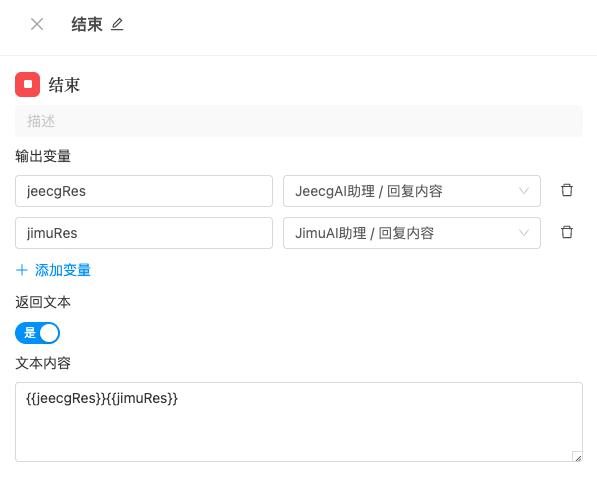Close the 结束 node panel
The height and width of the screenshot is (481, 597).
coord(37,24)
